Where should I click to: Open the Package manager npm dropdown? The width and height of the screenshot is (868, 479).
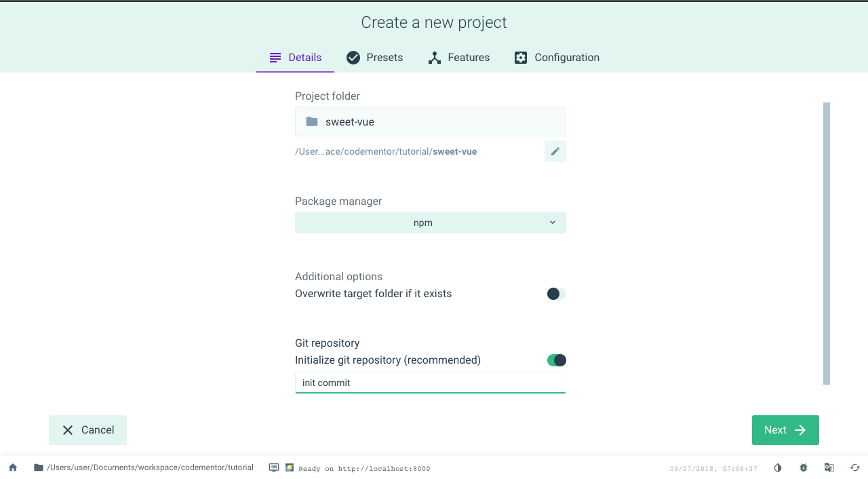coord(430,222)
